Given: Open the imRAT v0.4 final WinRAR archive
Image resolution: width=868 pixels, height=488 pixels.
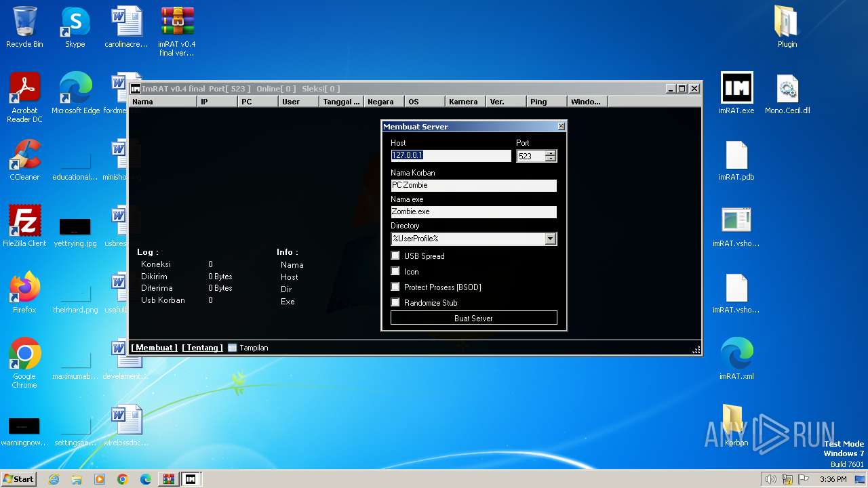Looking at the screenshot, I should click(x=177, y=31).
